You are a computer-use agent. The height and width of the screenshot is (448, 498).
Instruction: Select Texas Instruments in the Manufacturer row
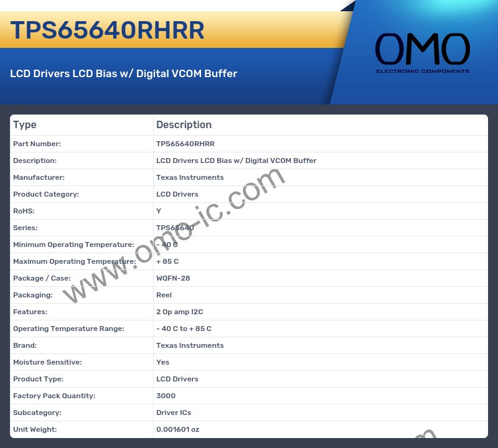click(x=190, y=177)
